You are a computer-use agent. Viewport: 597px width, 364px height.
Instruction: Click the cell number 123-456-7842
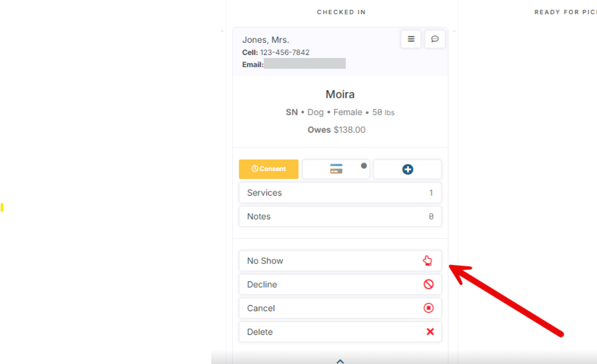[x=284, y=53]
